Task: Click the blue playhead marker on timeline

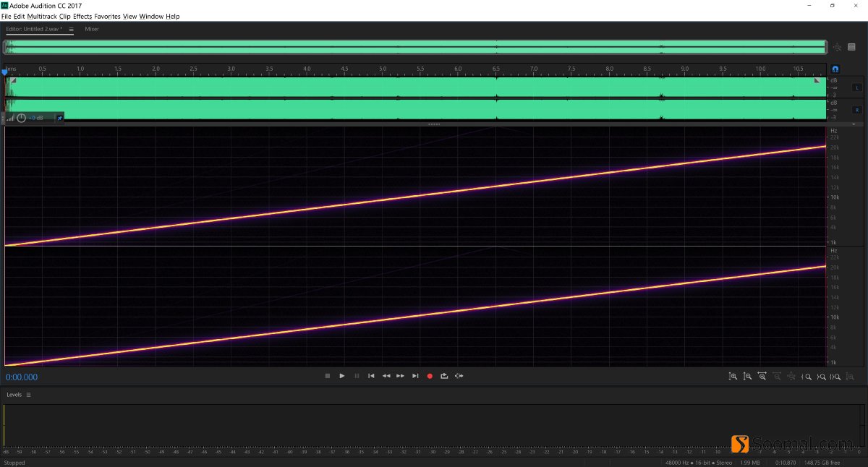Action: pos(4,72)
